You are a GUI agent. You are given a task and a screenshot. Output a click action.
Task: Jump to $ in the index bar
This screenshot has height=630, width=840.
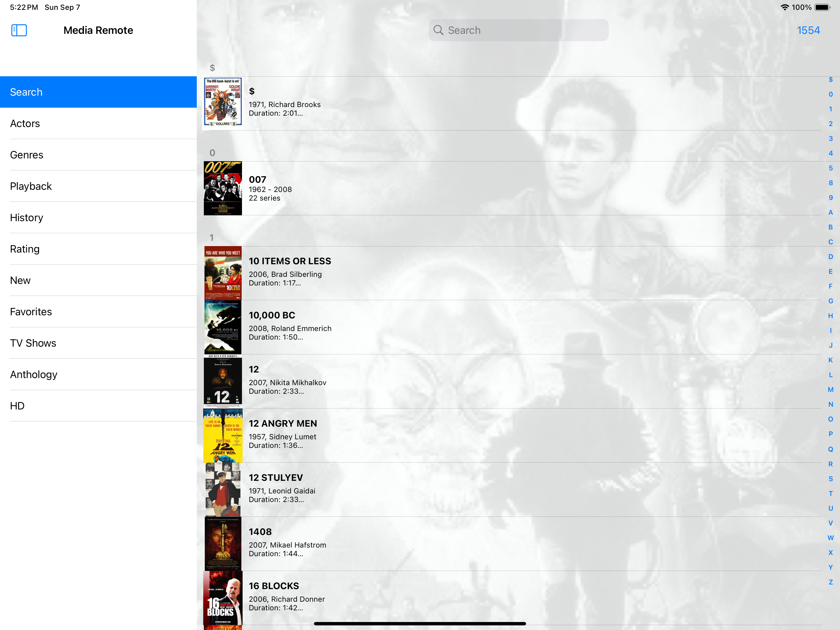[830, 79]
